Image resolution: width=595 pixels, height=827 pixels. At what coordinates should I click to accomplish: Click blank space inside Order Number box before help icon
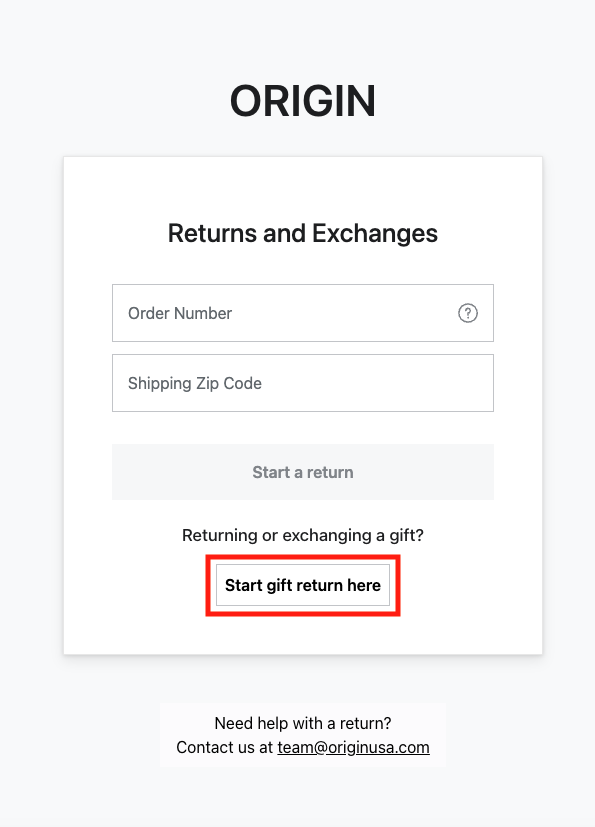point(343,313)
